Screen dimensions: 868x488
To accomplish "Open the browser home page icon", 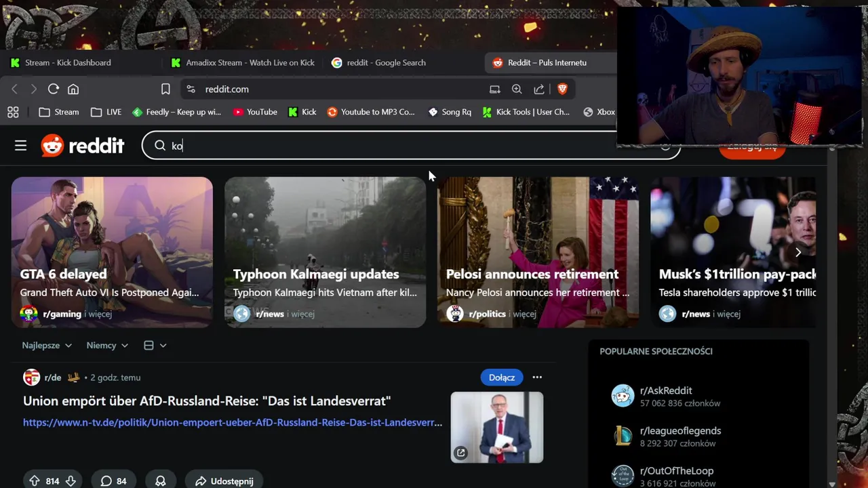I will [73, 89].
